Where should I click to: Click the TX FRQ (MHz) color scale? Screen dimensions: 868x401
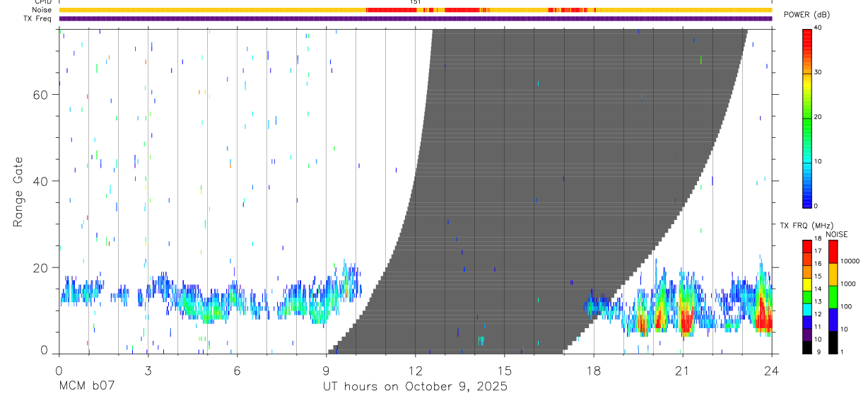[807, 296]
